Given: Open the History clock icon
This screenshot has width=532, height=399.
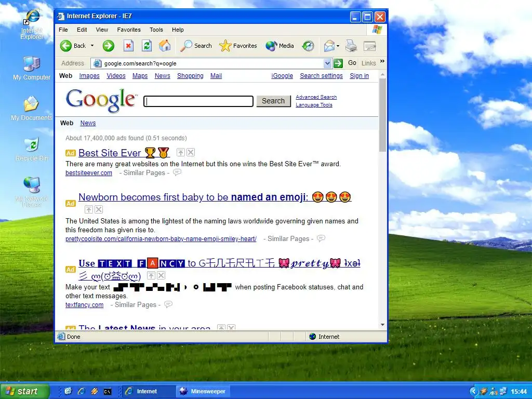Looking at the screenshot, I should click(308, 46).
